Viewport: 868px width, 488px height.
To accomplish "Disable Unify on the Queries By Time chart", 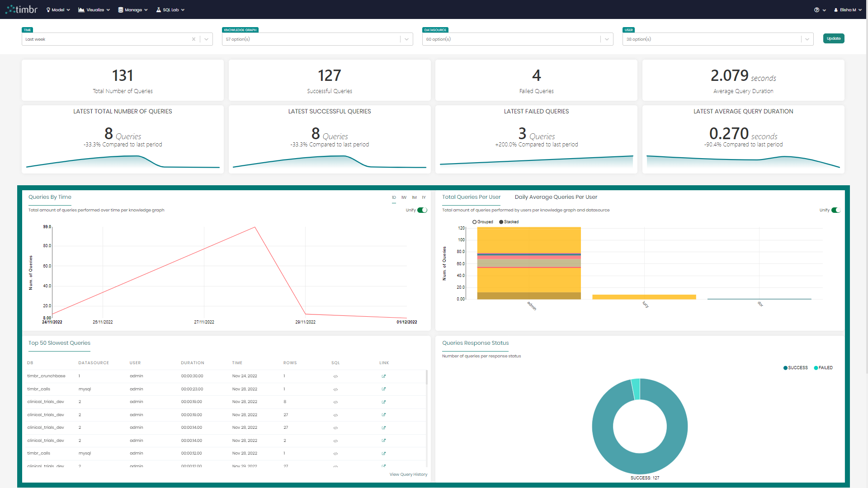I will pos(423,210).
